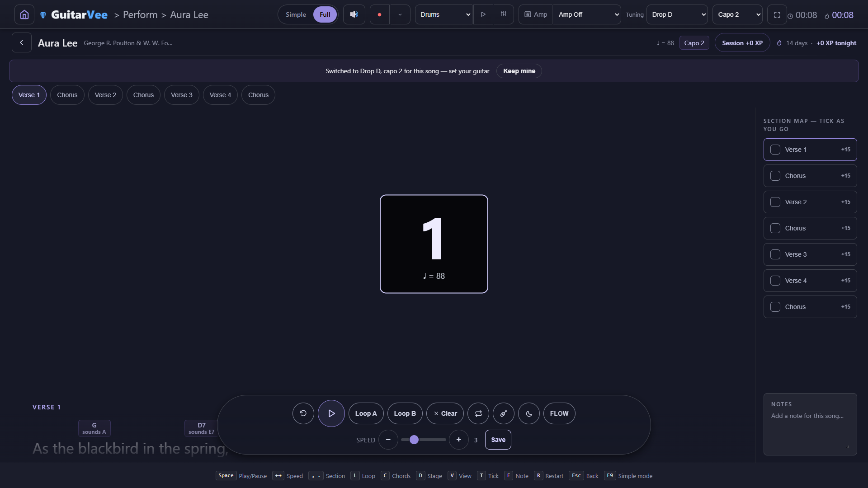
Task: Tick the Verse 4 checkbox in section map
Action: point(775,281)
